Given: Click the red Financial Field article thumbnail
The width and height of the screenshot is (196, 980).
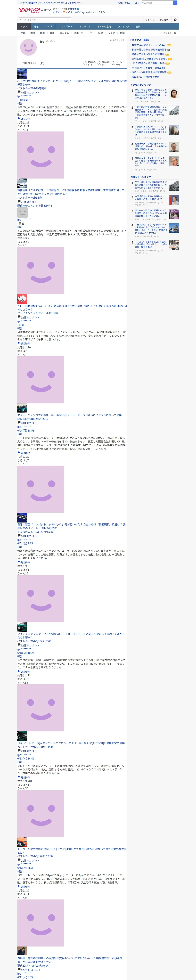Looking at the screenshot, I should click(22, 299).
